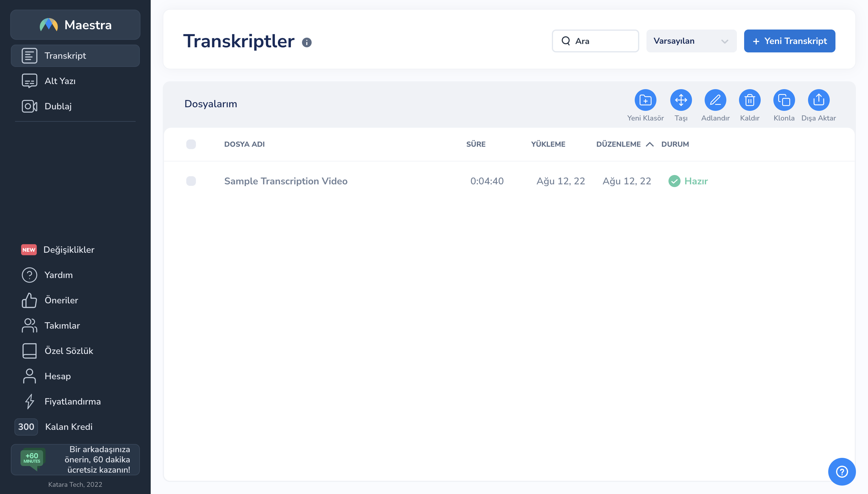Switch to Dublaj in sidebar

pyautogui.click(x=58, y=106)
